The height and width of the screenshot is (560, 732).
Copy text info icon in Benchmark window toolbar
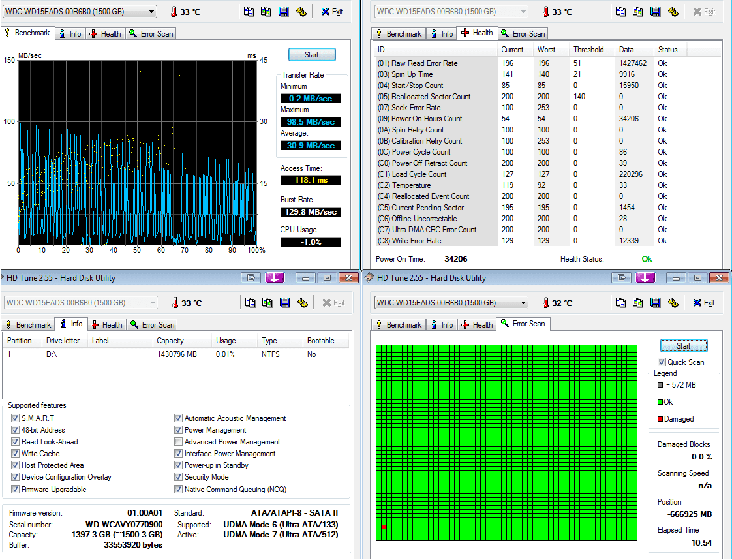(249, 12)
